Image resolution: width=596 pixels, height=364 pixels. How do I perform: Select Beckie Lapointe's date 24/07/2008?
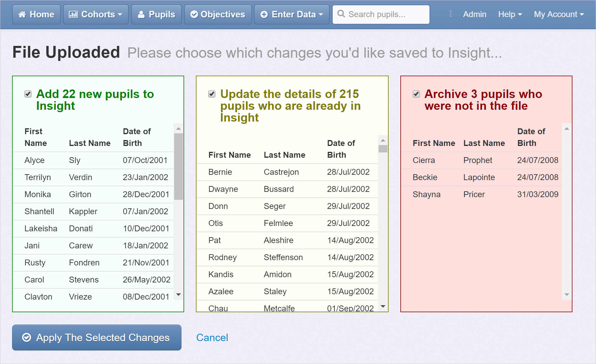tap(538, 177)
